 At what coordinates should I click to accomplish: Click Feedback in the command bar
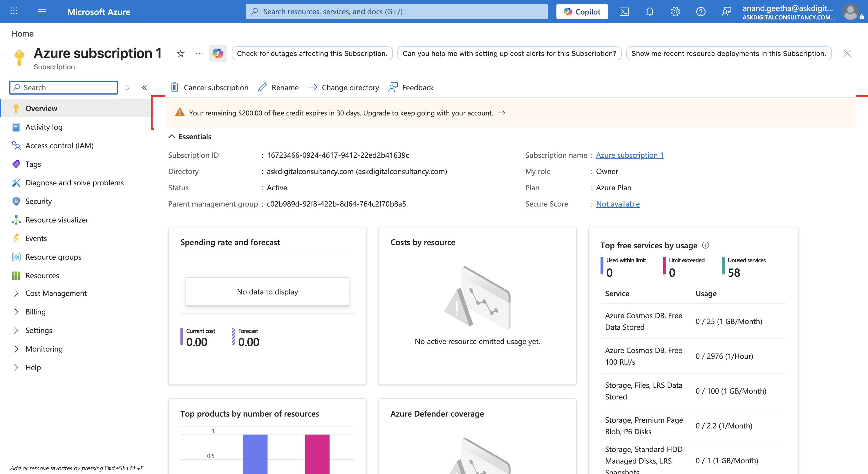click(411, 88)
